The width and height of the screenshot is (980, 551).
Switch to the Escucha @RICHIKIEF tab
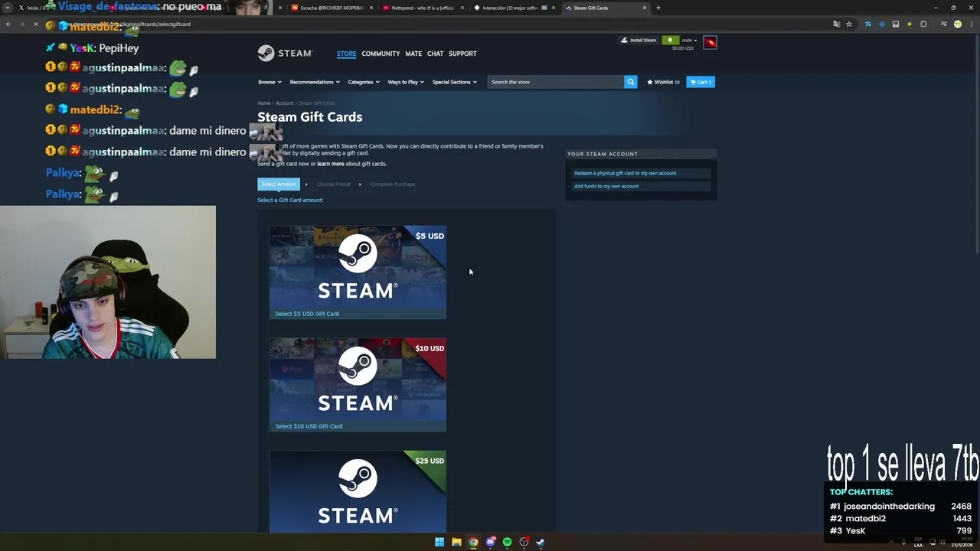coord(332,8)
